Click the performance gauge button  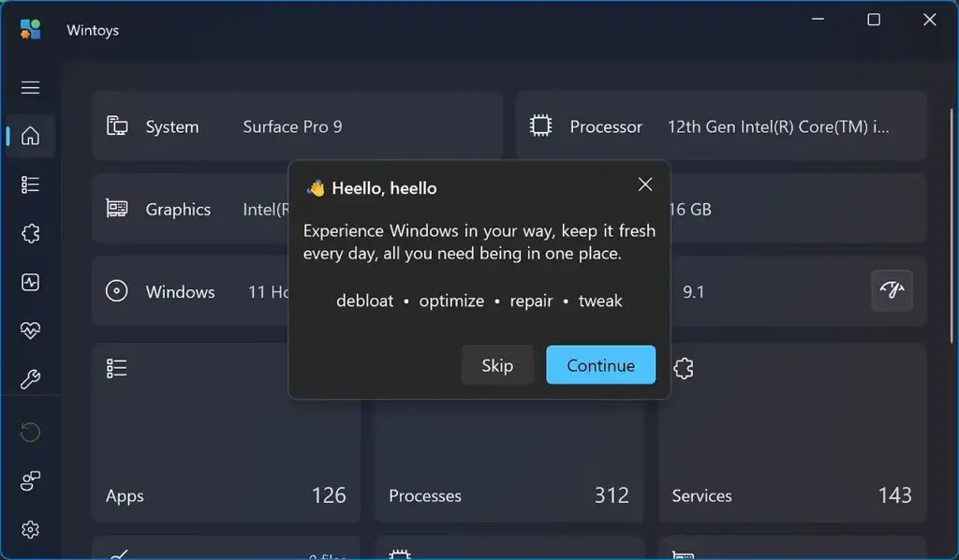click(892, 290)
